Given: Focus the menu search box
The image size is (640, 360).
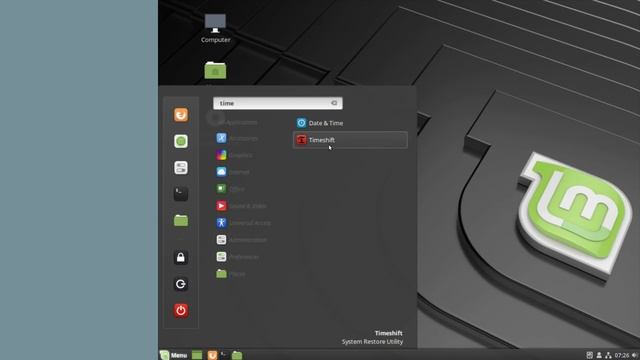Looking at the screenshot, I should [278, 103].
